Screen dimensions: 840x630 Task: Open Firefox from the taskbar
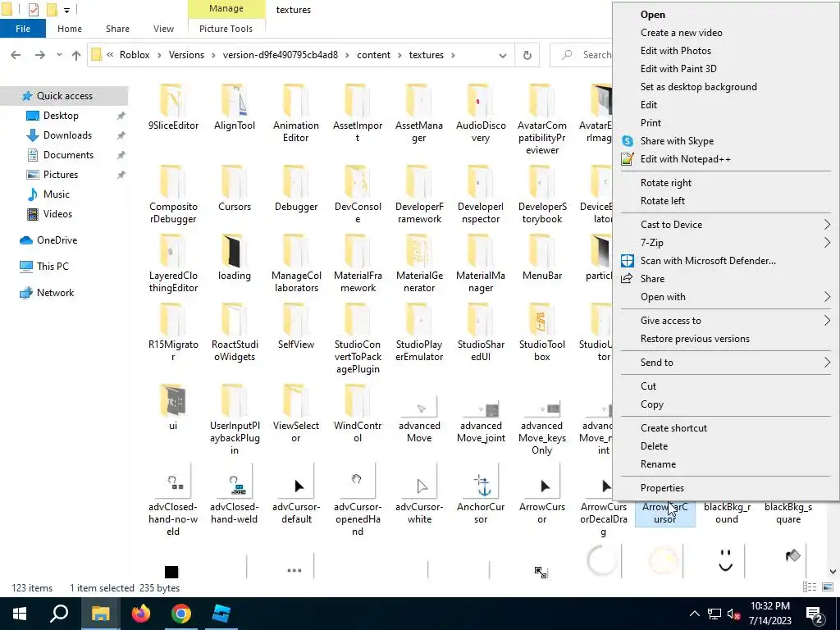(x=141, y=614)
